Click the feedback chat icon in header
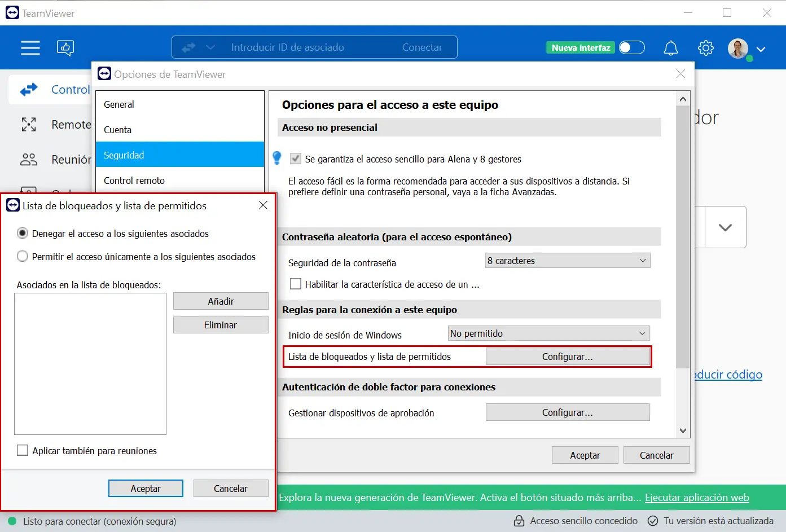786x532 pixels. (x=65, y=48)
